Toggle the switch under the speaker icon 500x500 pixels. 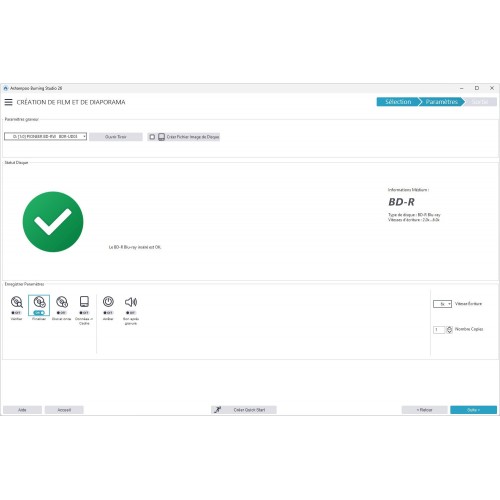coord(131,313)
